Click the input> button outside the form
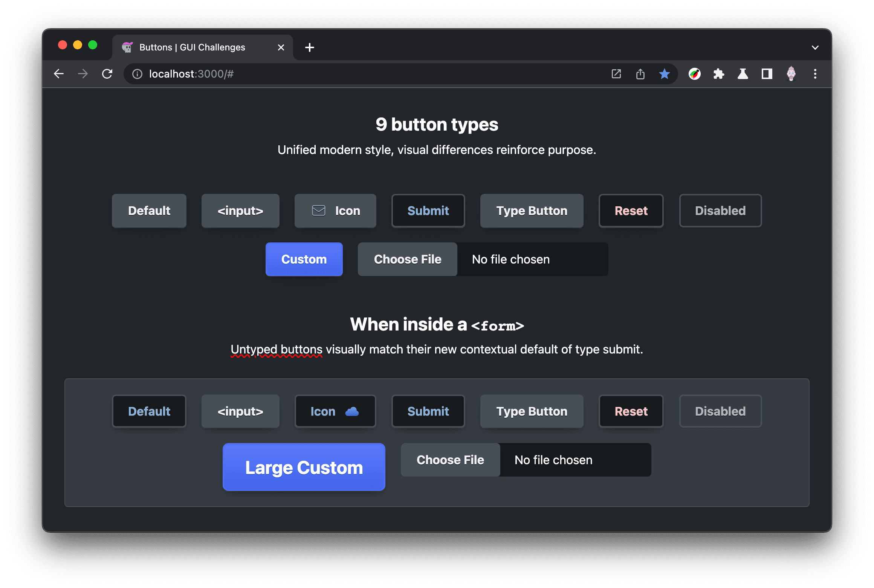The image size is (874, 588). 241,211
